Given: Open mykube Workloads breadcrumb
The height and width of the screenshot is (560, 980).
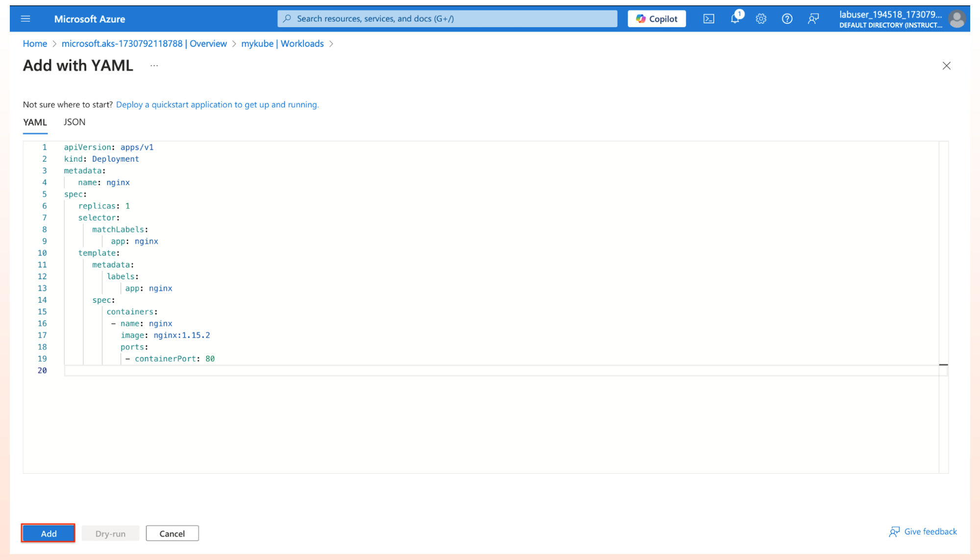Looking at the screenshot, I should pyautogui.click(x=282, y=44).
